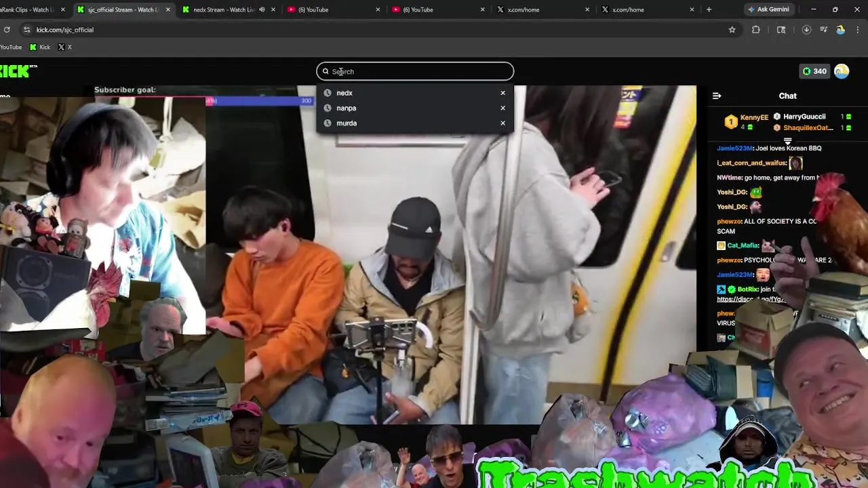The width and height of the screenshot is (868, 488).
Task: Open the Chrome extensions puzzle icon
Action: 755,30
